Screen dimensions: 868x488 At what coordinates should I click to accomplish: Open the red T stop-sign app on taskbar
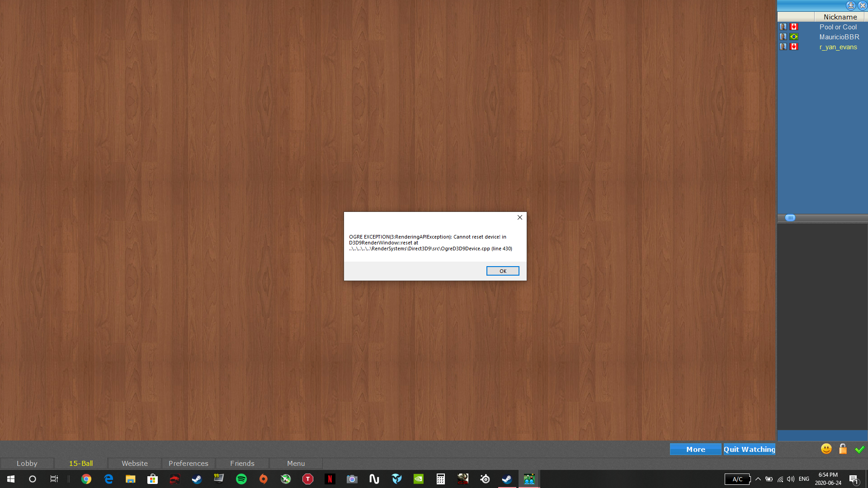click(308, 479)
